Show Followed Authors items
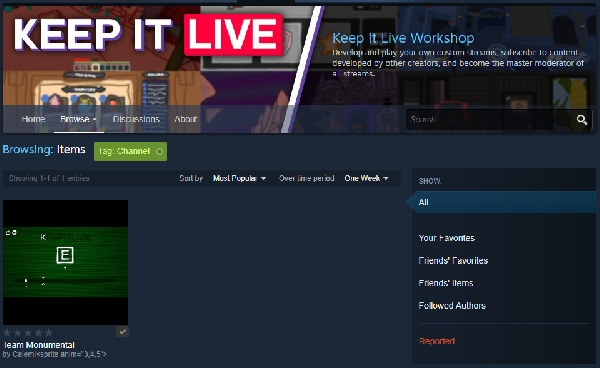Viewport: 600px width, 368px height. pyautogui.click(x=452, y=306)
